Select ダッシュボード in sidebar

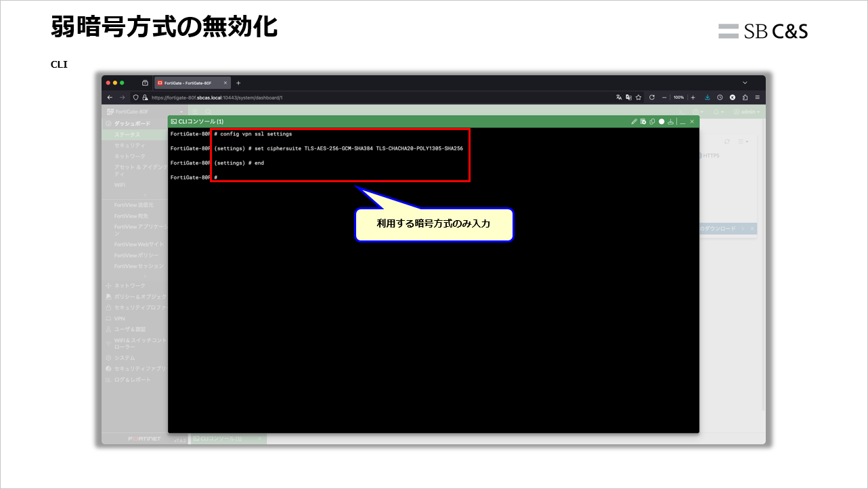pyautogui.click(x=135, y=123)
